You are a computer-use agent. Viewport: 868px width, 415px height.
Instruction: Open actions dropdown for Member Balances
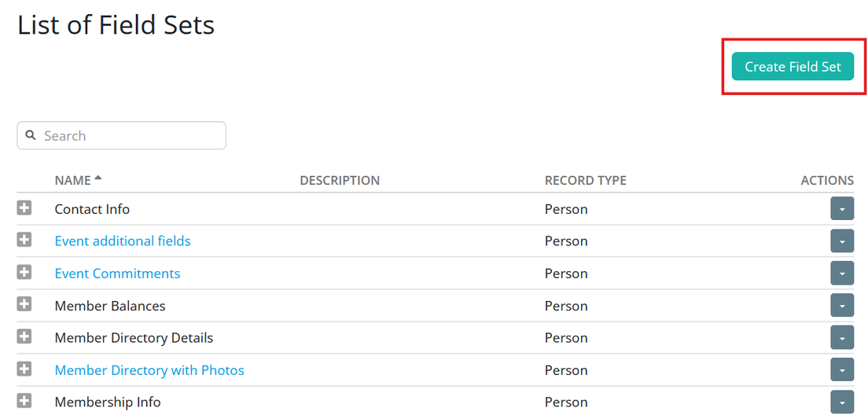(x=842, y=306)
